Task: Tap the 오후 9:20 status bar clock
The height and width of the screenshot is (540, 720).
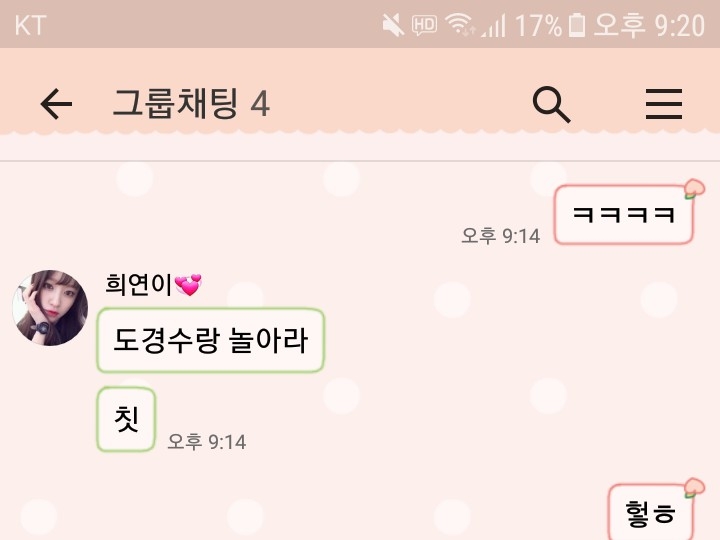Action: pyautogui.click(x=649, y=25)
